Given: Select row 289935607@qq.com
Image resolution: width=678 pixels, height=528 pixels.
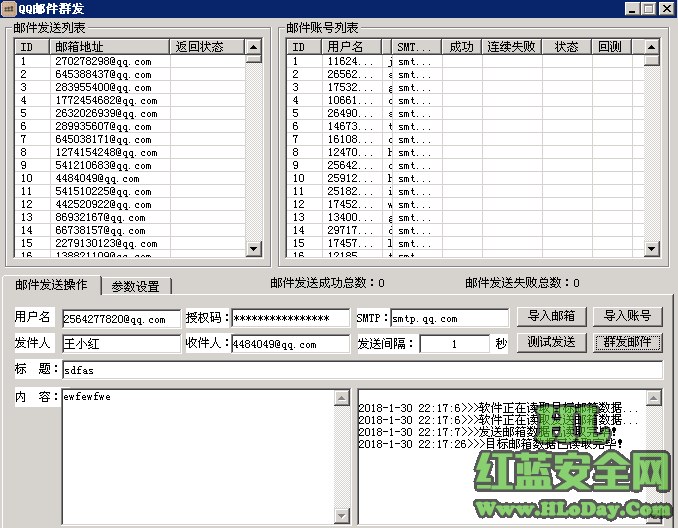Looking at the screenshot, I should pyautogui.click(x=130, y=126).
